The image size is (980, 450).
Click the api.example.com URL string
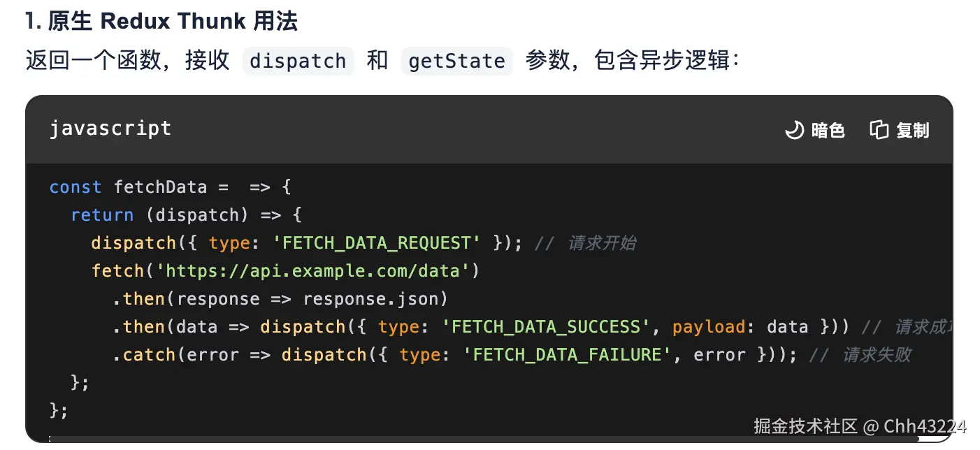(313, 271)
